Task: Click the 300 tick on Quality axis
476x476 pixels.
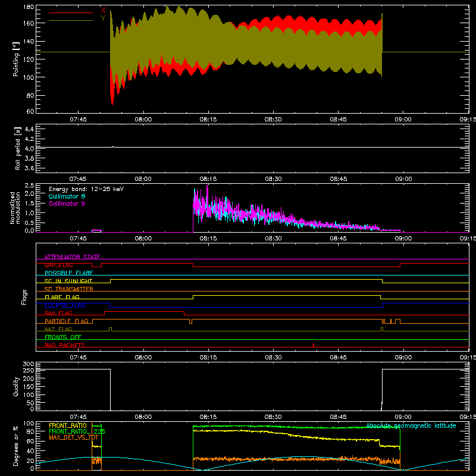Action: pyautogui.click(x=28, y=364)
